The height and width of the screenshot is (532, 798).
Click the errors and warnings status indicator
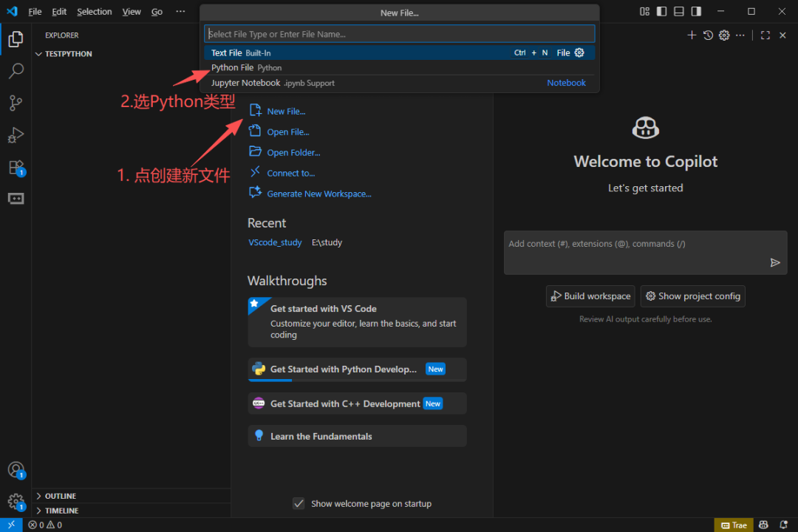tap(45, 525)
